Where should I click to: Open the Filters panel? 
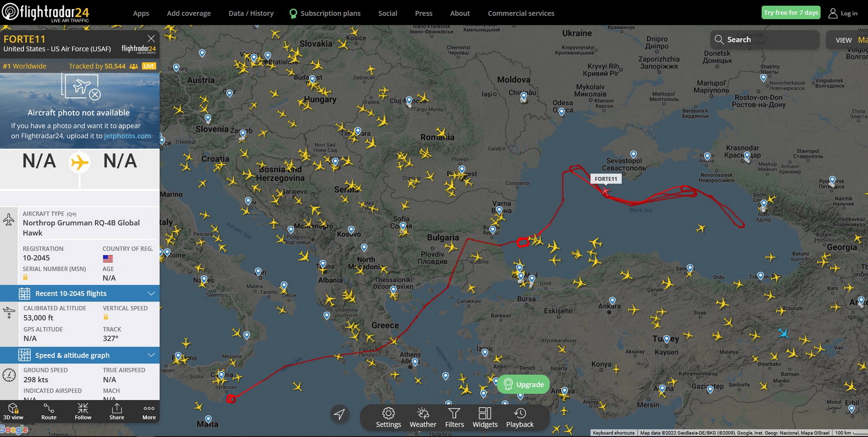click(455, 417)
